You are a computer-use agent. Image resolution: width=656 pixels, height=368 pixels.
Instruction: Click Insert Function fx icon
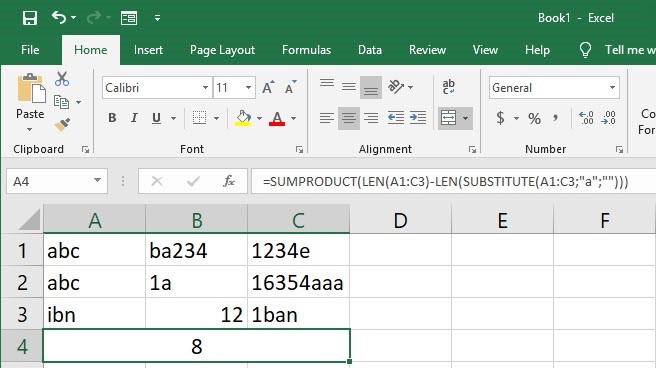point(228,181)
